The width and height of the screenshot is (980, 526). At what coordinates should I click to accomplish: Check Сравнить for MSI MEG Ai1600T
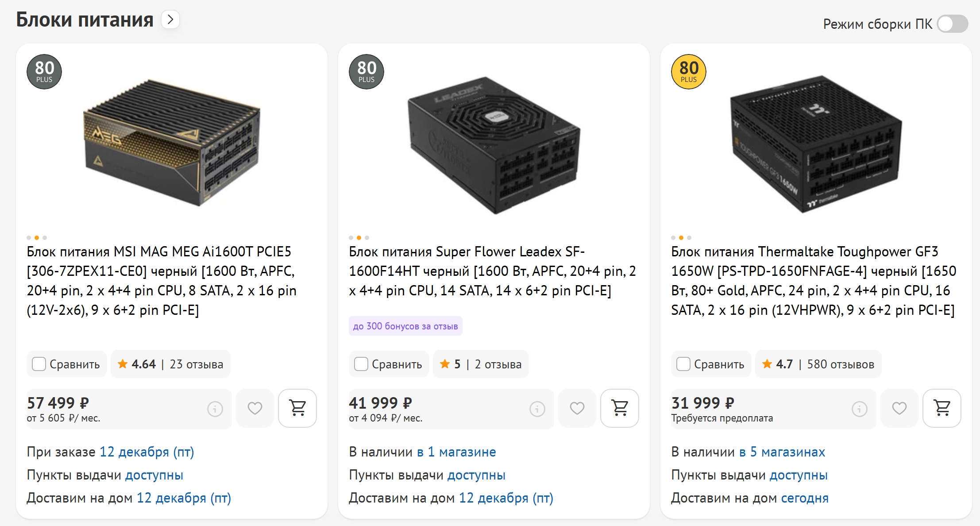(39, 364)
